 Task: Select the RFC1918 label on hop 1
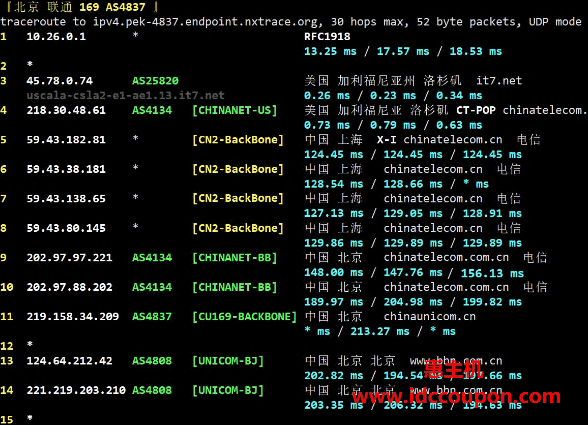point(327,36)
